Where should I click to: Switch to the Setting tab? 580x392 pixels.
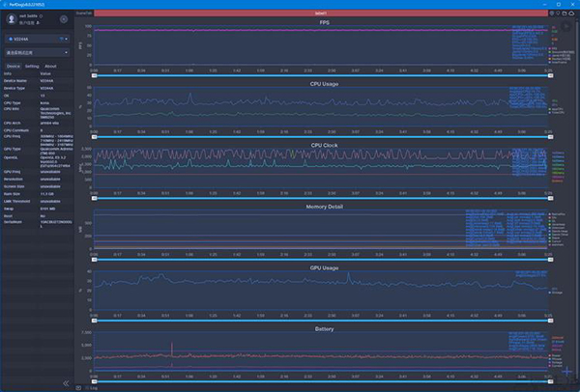pyautogui.click(x=32, y=66)
